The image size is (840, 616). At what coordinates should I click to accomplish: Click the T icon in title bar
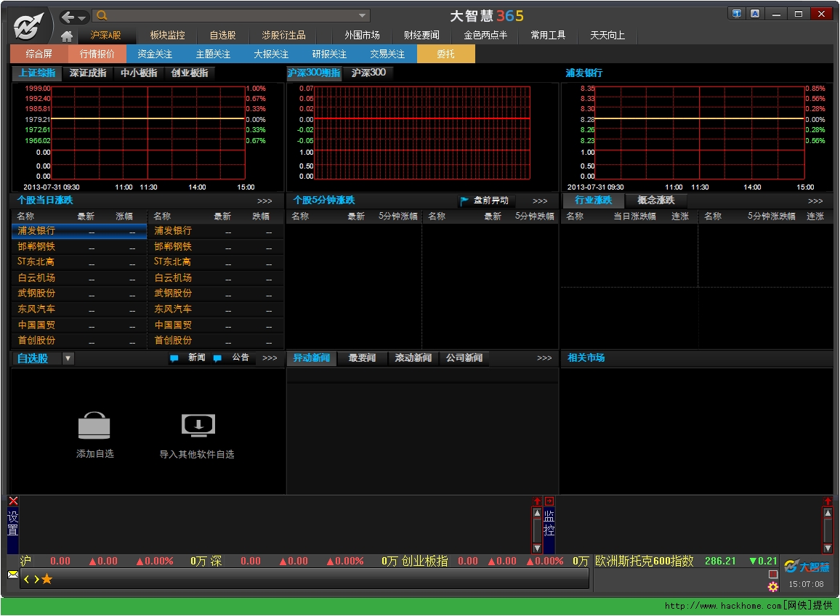coord(737,13)
